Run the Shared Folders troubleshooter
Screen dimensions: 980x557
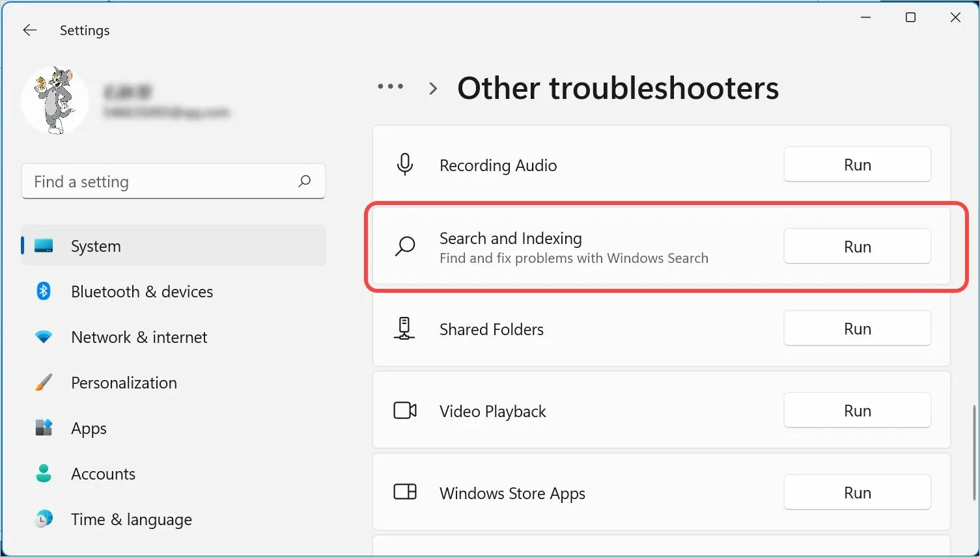(857, 329)
